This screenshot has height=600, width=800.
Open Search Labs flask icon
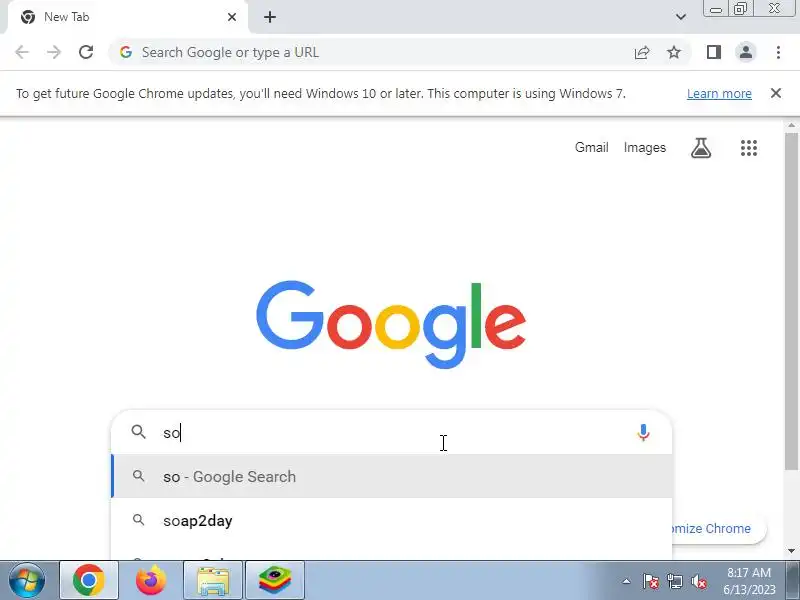click(701, 148)
